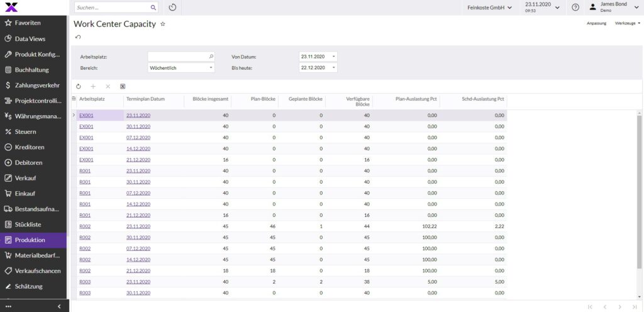644x312 pixels.
Task: Open R003 link in 30.11.2020 row
Action: [x=85, y=292]
